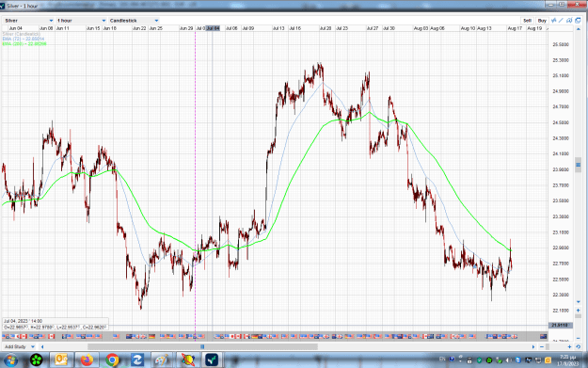588x368 pixels.
Task: Click the vertical price scale slider handle
Action: 578,165
